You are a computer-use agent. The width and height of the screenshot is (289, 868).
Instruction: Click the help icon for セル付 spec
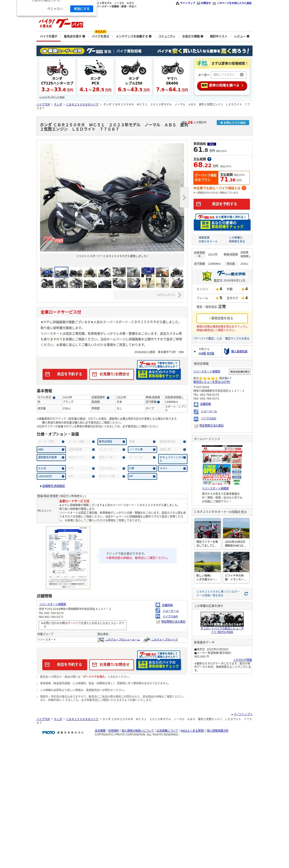[x=63, y=468]
